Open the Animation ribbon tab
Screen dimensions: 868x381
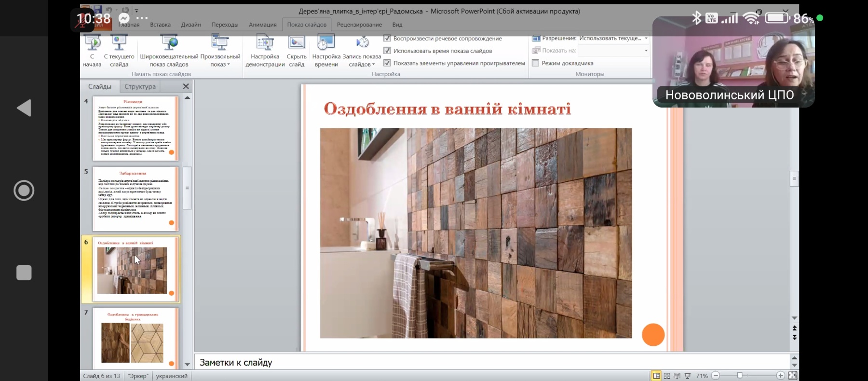coord(262,25)
